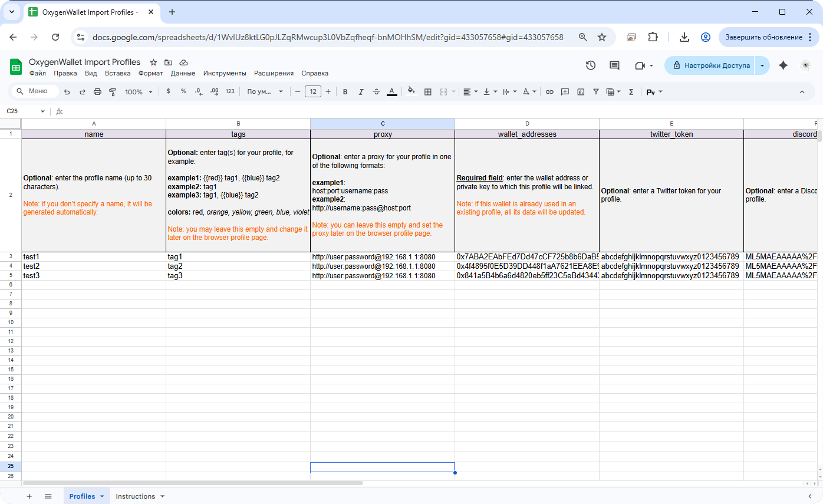Screen dimensions: 823x504
Task: Bookmark this page with browser star
Action: point(602,37)
